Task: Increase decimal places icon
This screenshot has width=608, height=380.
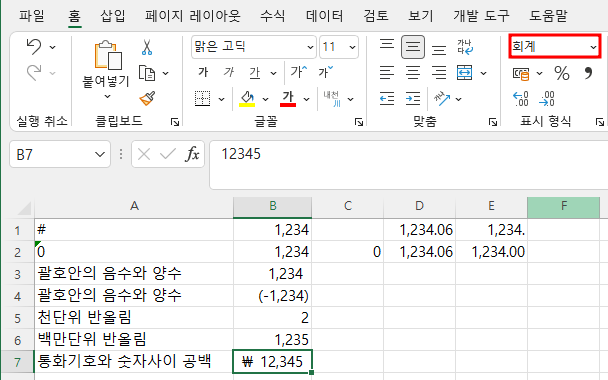Action: point(520,98)
